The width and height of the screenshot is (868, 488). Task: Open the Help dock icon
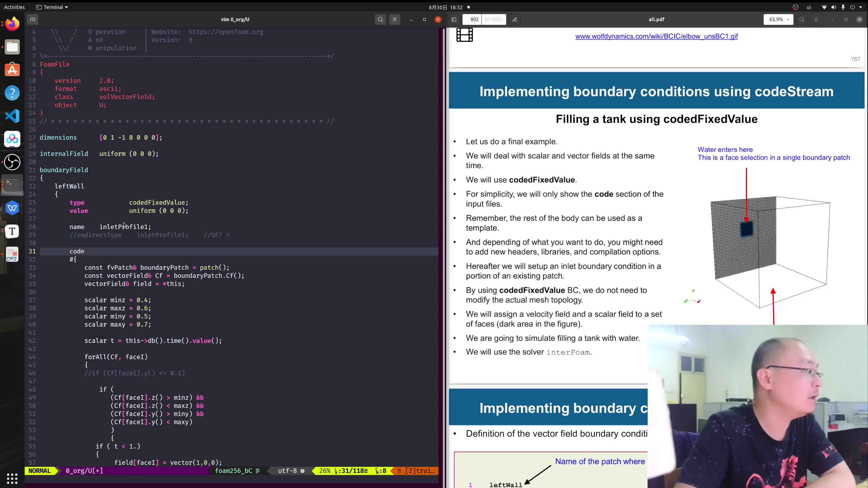12,93
